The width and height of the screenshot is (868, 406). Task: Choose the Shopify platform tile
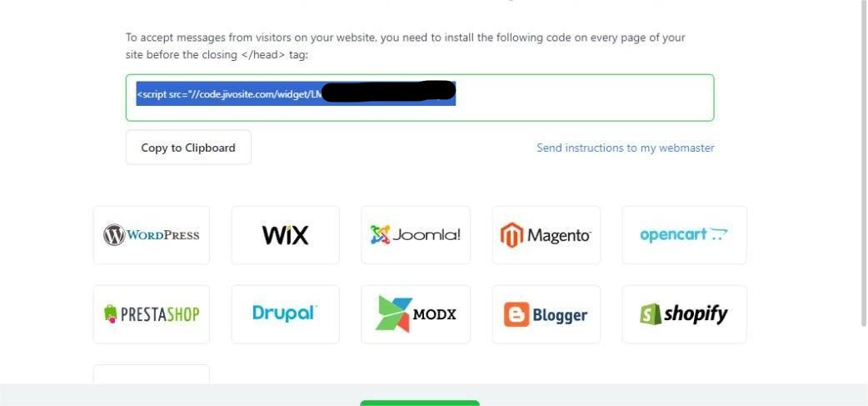(684, 314)
